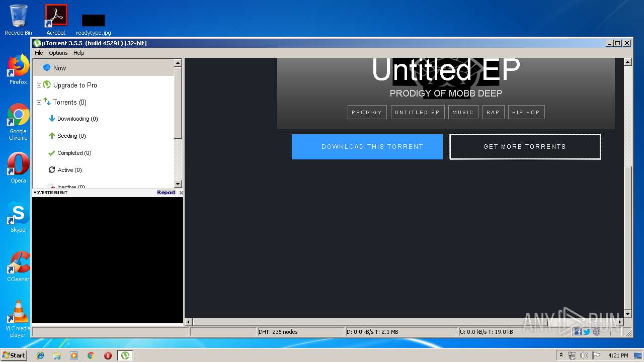
Task: Click the Active refresh-arrows icon
Action: point(51,170)
